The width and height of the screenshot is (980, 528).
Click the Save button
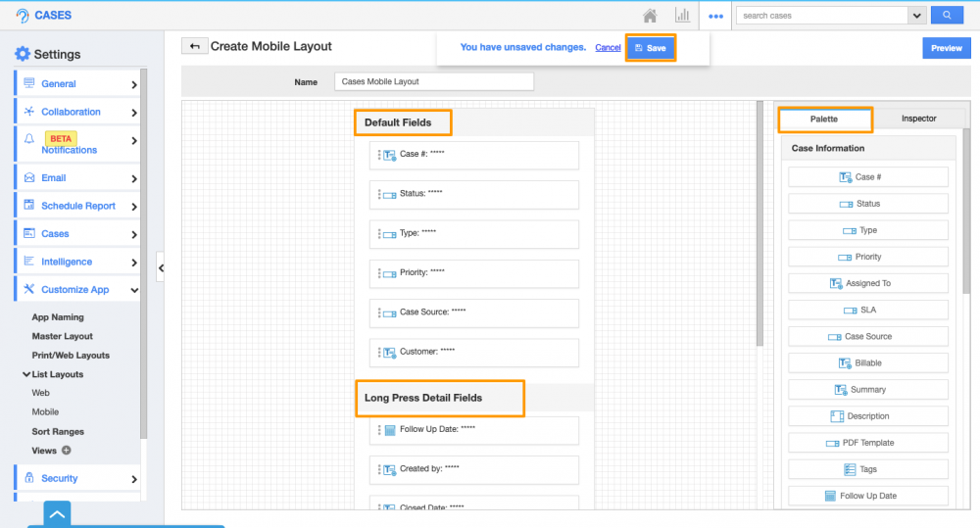pos(651,48)
